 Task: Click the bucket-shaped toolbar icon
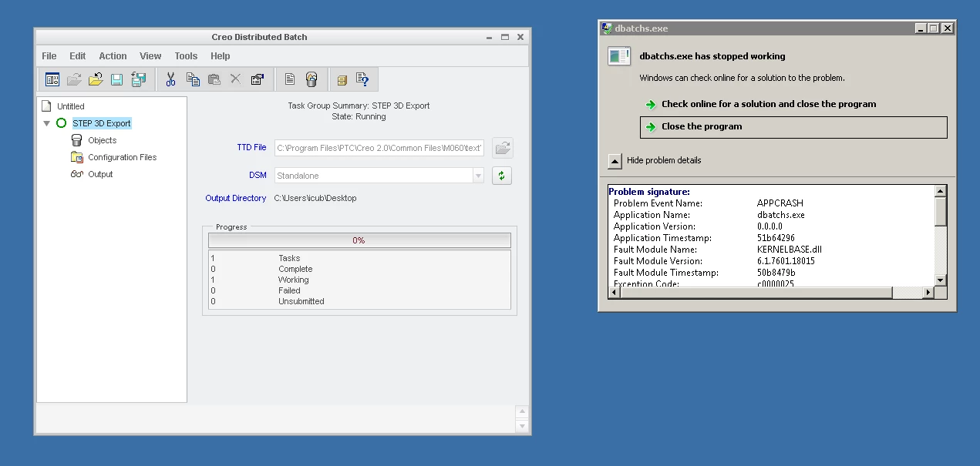312,79
